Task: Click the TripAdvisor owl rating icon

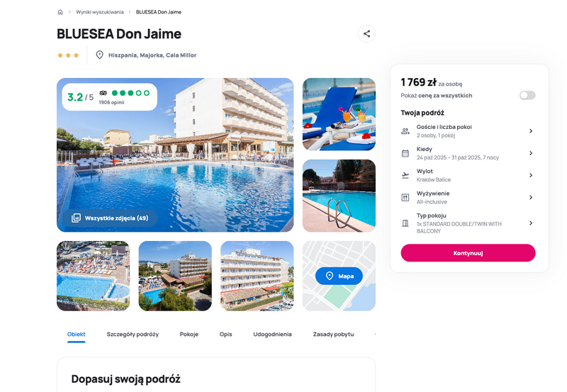Action: pos(103,93)
